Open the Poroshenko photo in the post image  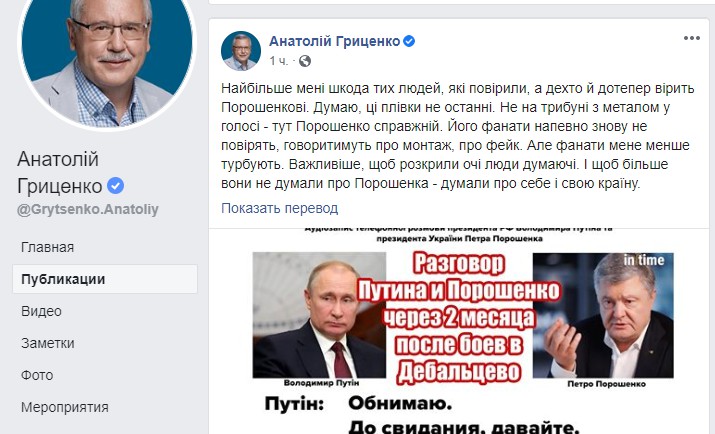603,315
